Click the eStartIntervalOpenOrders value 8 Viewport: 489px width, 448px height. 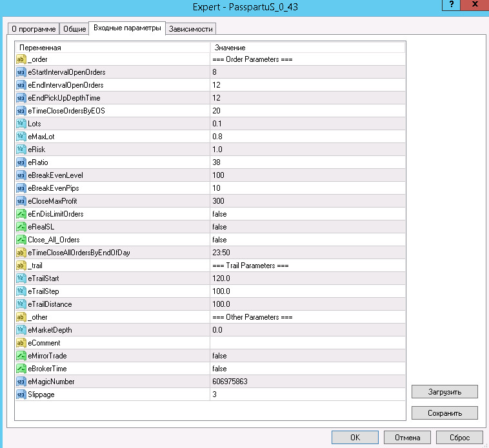pyautogui.click(x=215, y=72)
